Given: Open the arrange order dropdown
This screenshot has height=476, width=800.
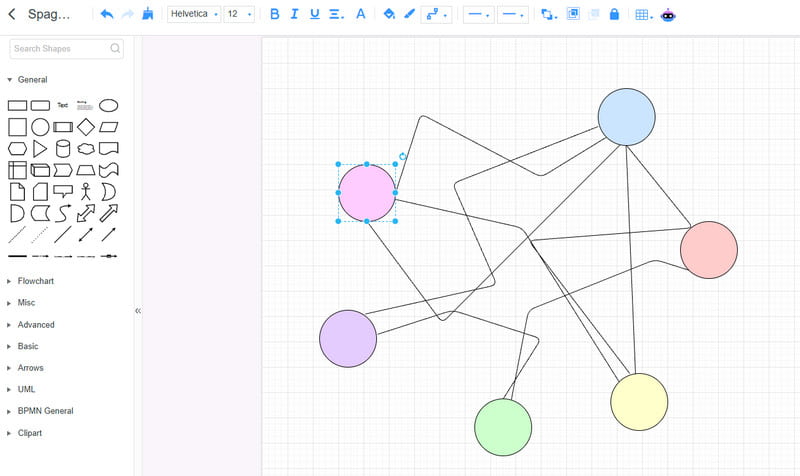Looking at the screenshot, I should coord(549,15).
